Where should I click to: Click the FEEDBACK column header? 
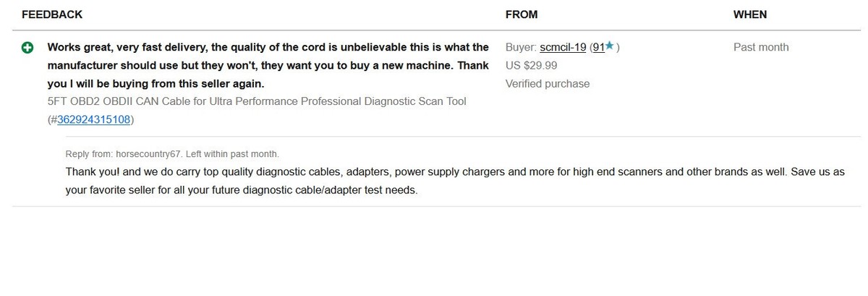click(x=52, y=14)
